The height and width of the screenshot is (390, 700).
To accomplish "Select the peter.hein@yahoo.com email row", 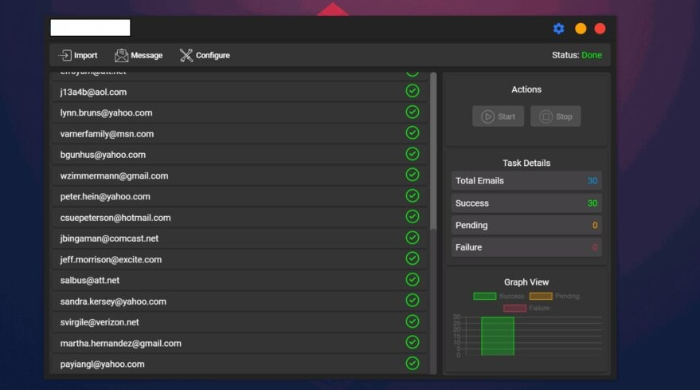I will (240, 197).
